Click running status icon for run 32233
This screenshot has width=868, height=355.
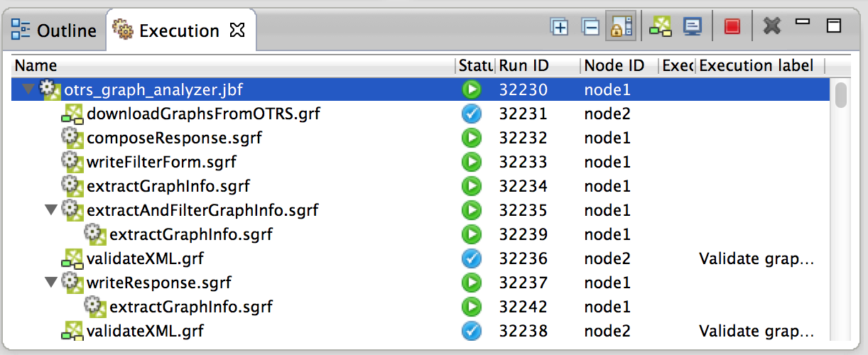click(x=471, y=163)
